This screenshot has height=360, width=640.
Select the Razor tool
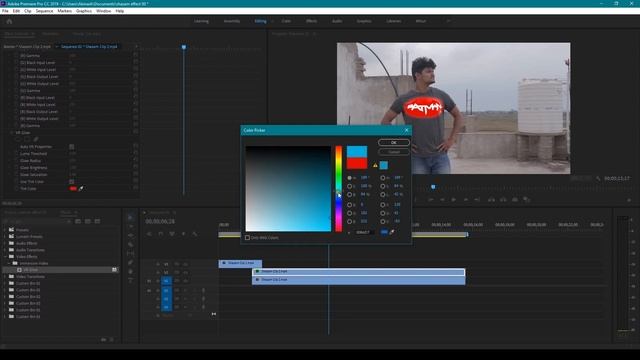coord(131,244)
